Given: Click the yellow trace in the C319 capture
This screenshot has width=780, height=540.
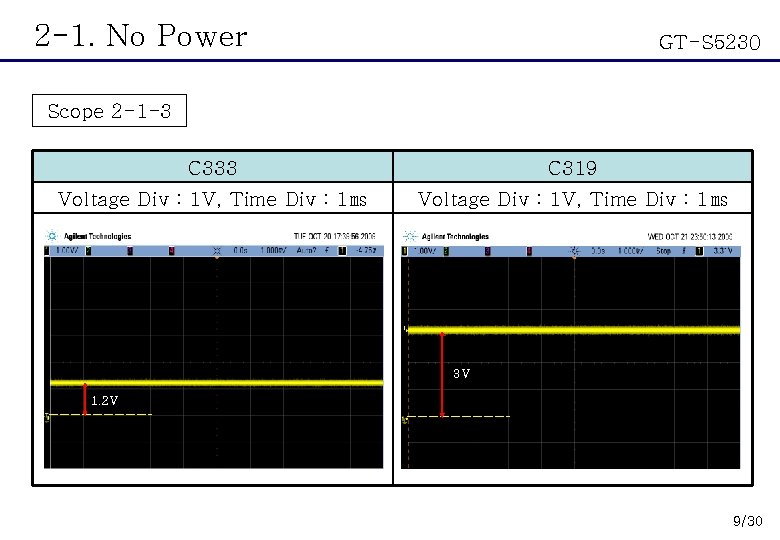Looking at the screenshot, I should pyautogui.click(x=574, y=330).
